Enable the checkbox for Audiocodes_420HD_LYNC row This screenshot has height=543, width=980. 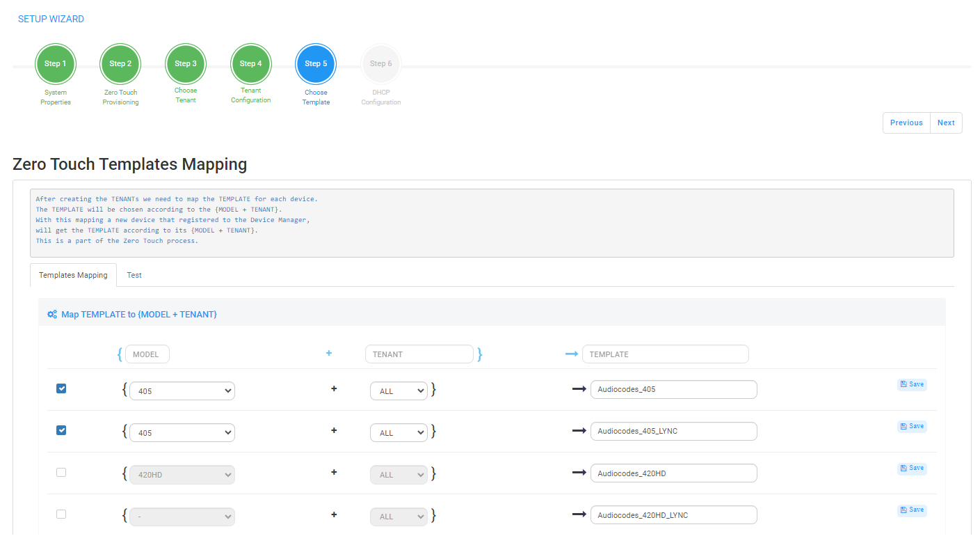(x=61, y=514)
